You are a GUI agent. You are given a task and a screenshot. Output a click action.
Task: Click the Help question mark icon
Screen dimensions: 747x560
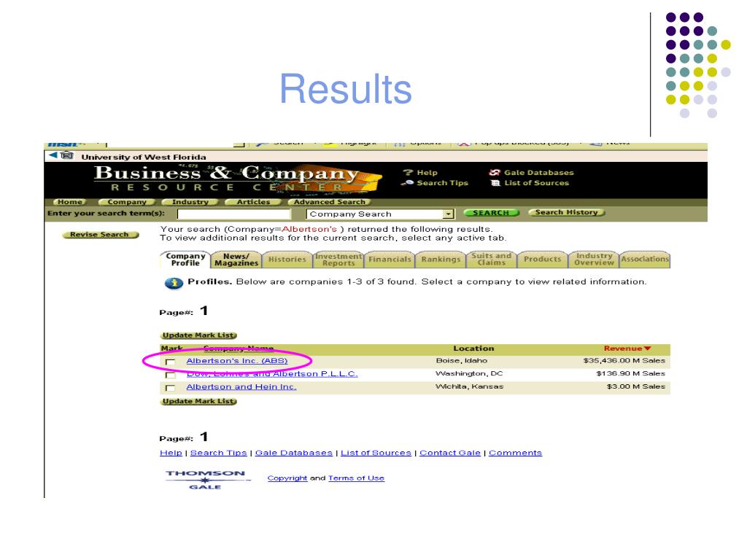(408, 172)
